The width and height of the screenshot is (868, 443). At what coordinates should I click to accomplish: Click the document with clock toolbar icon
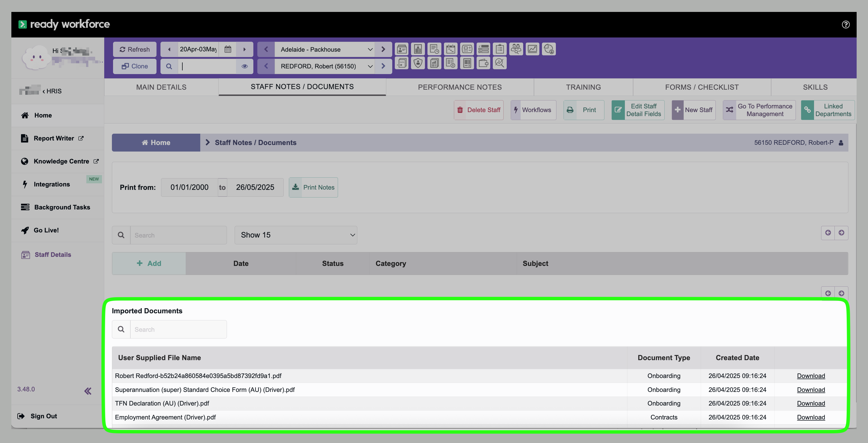(x=434, y=49)
